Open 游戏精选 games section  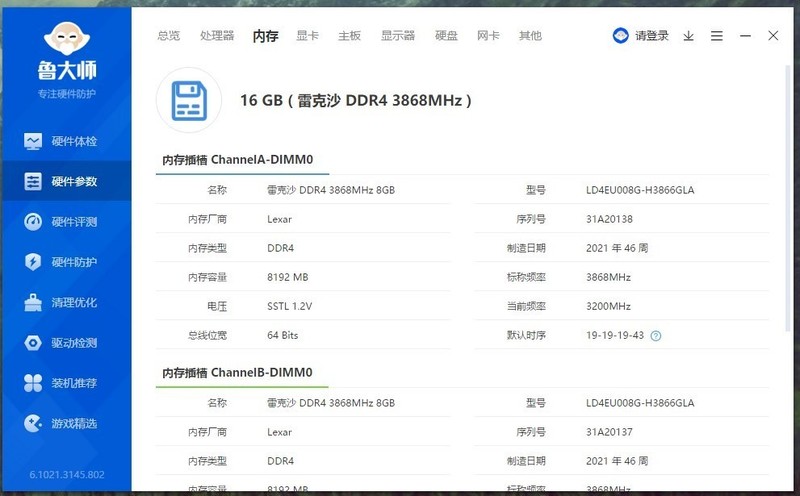coord(66,423)
